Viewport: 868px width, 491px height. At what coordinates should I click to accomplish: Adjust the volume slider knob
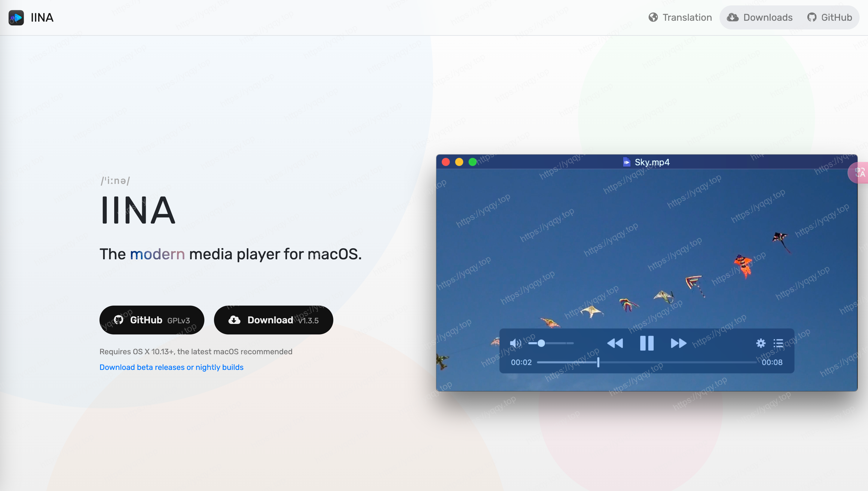click(541, 343)
